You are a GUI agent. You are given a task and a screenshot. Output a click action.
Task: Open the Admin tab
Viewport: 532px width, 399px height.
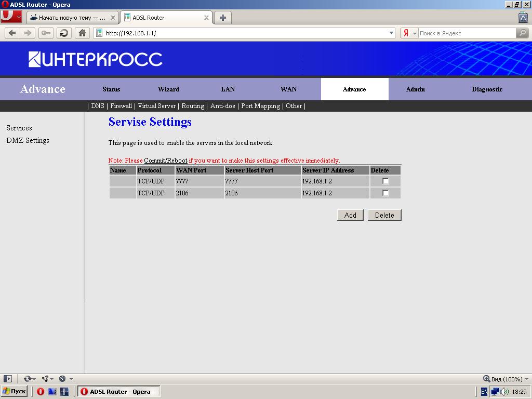tap(415, 89)
